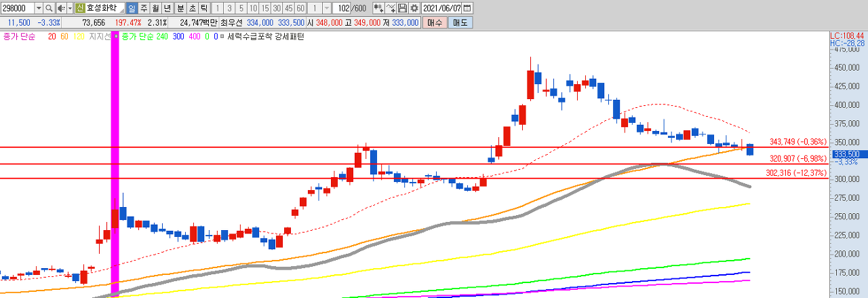Click the 300 moving average legend
This screenshot has height=298, width=868.
coord(179,36)
